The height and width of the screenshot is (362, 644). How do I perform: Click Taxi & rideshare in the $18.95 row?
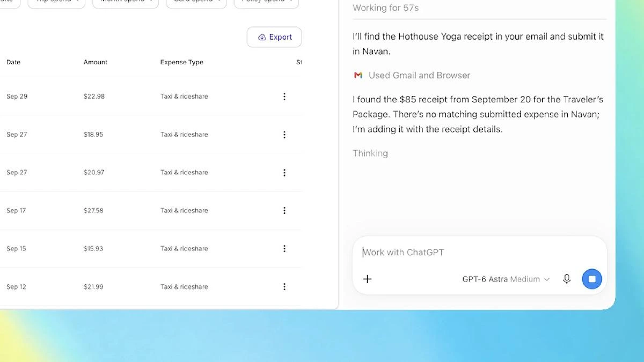point(184,135)
